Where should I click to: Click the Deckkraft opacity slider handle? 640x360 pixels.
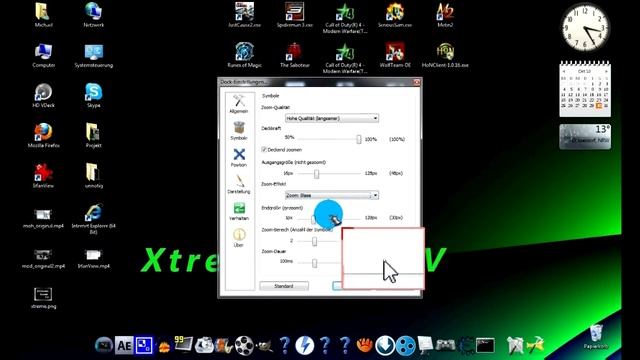pyautogui.click(x=358, y=139)
